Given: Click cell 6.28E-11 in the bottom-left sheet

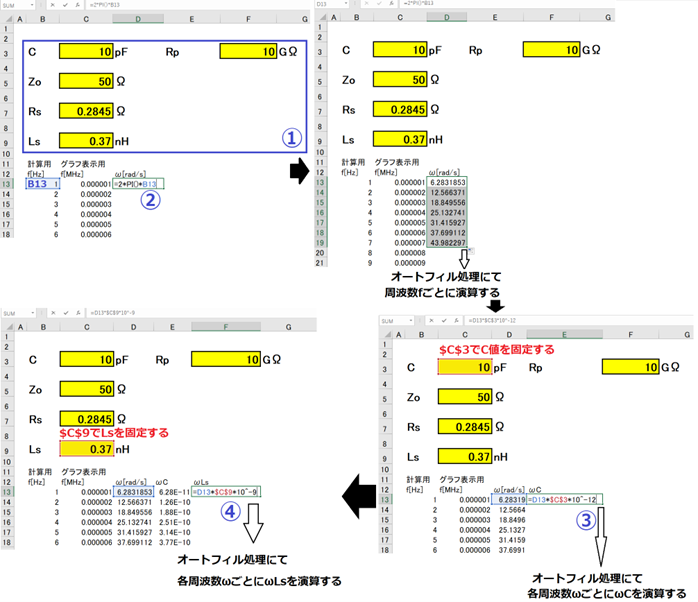Looking at the screenshot, I should [174, 492].
